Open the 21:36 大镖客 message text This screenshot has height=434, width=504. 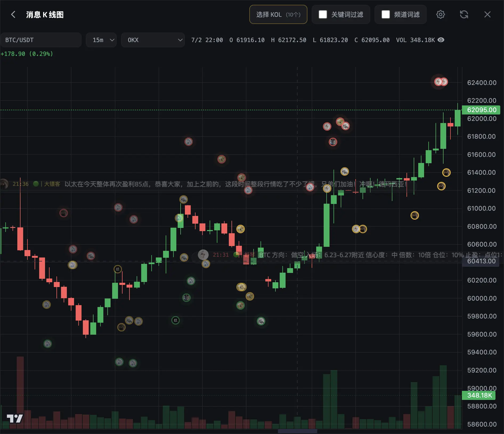(x=236, y=184)
